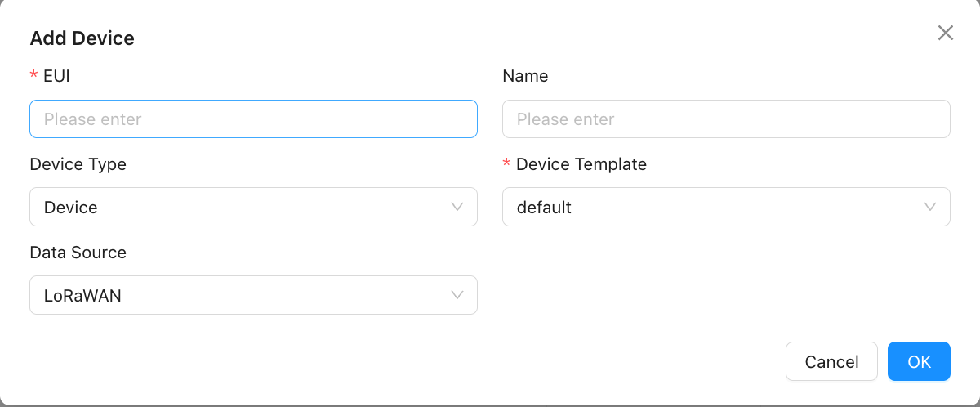Click the Name field label

click(525, 76)
